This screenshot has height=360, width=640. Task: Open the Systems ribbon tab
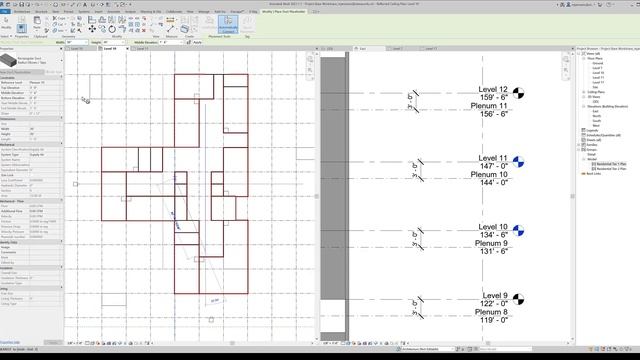click(x=84, y=11)
